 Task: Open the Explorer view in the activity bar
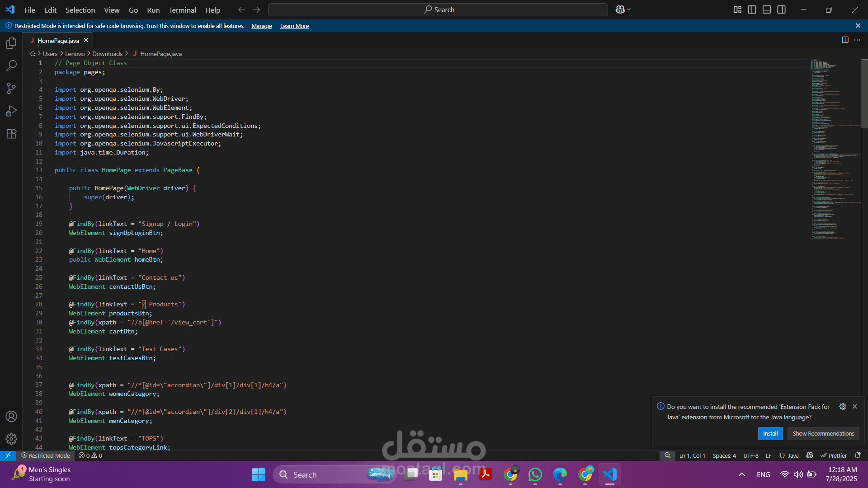coord(11,43)
